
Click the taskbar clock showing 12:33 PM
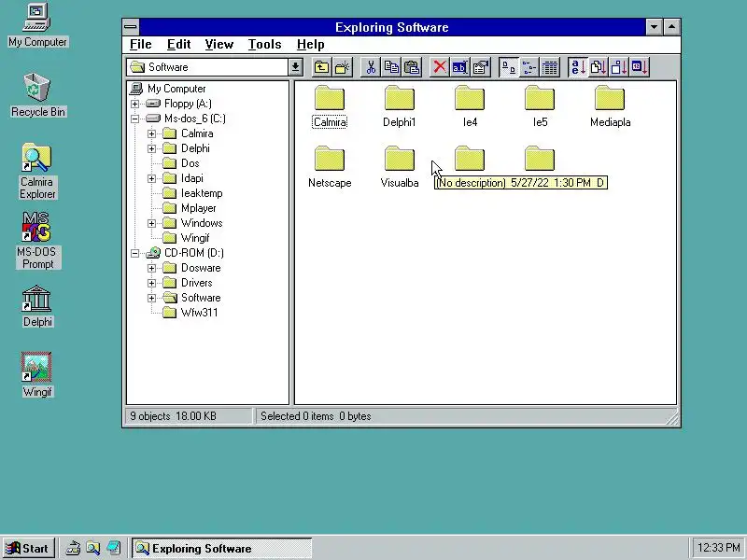click(x=718, y=548)
